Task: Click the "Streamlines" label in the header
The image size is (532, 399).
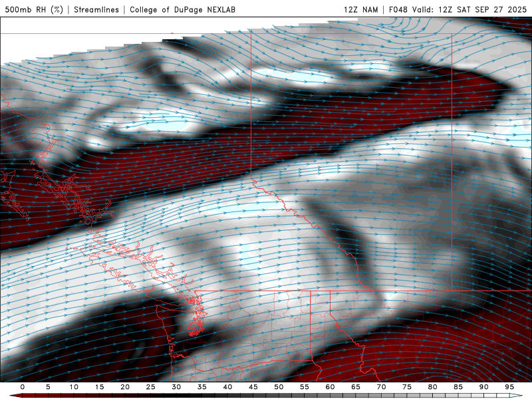Action: pos(96,9)
